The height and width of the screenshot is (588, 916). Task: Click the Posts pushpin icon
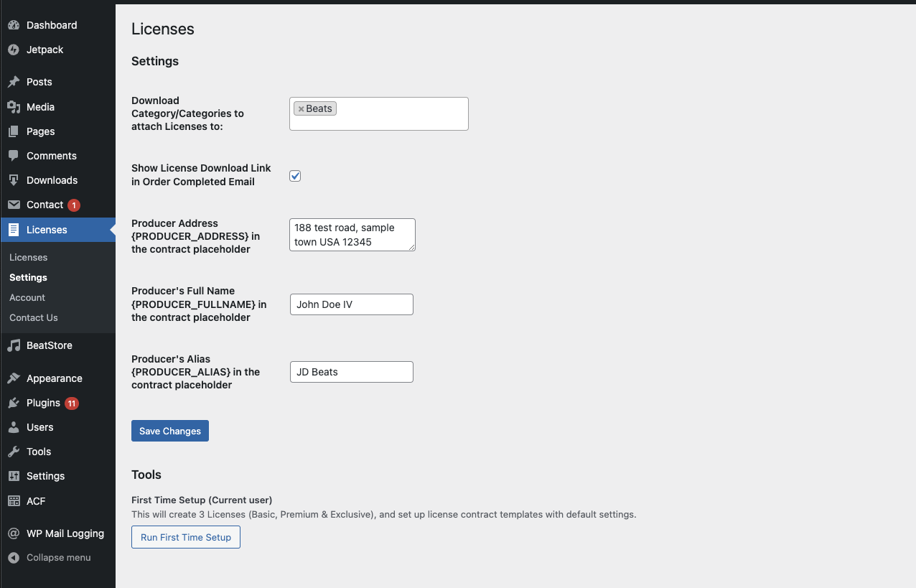pos(14,82)
